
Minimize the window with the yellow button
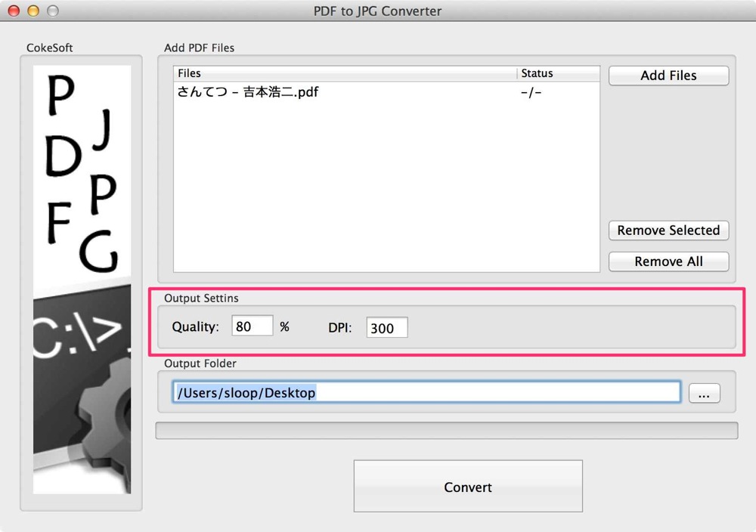pos(33,11)
